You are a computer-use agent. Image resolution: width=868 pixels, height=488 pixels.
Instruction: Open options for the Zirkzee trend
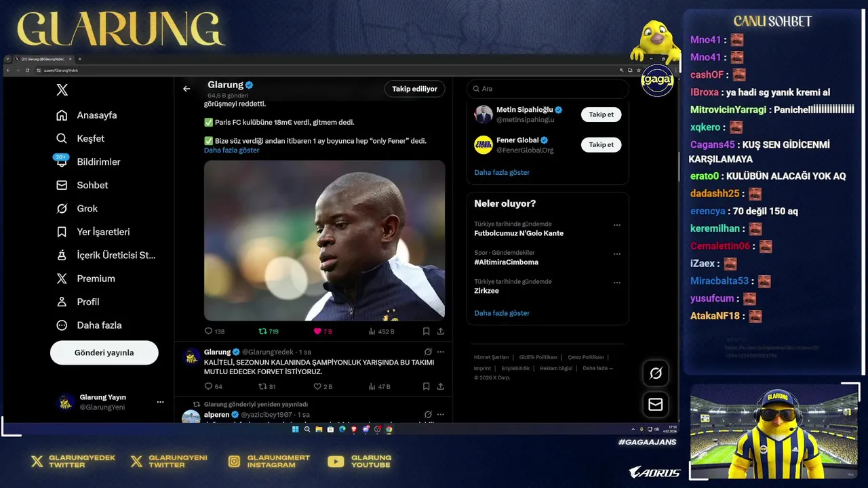pos(616,283)
